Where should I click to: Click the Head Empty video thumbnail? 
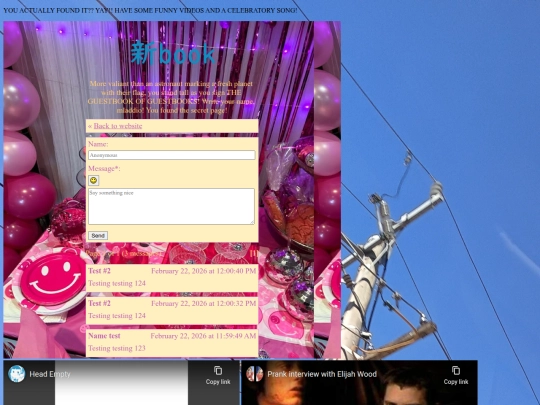point(121,383)
